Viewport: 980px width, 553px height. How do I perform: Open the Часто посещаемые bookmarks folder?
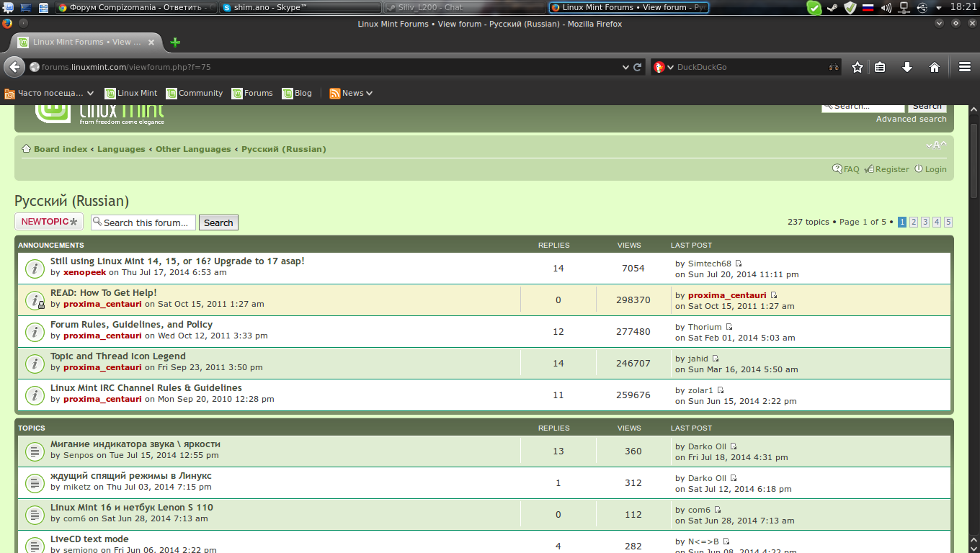(50, 93)
